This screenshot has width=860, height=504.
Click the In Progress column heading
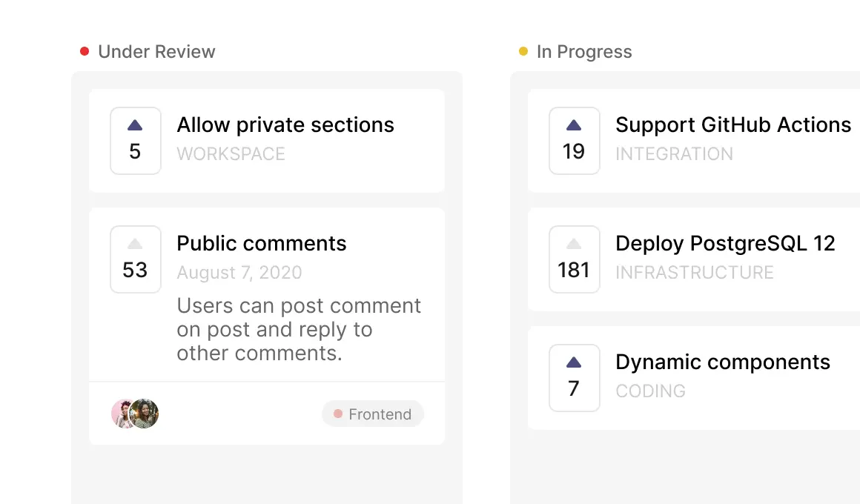coord(584,52)
